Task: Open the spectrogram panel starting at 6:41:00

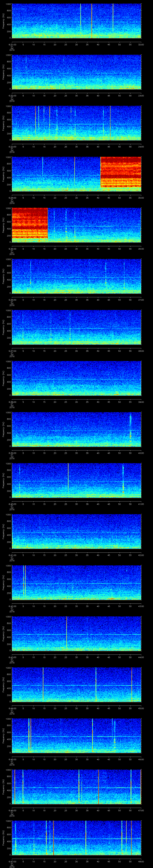Action: [77, 531]
